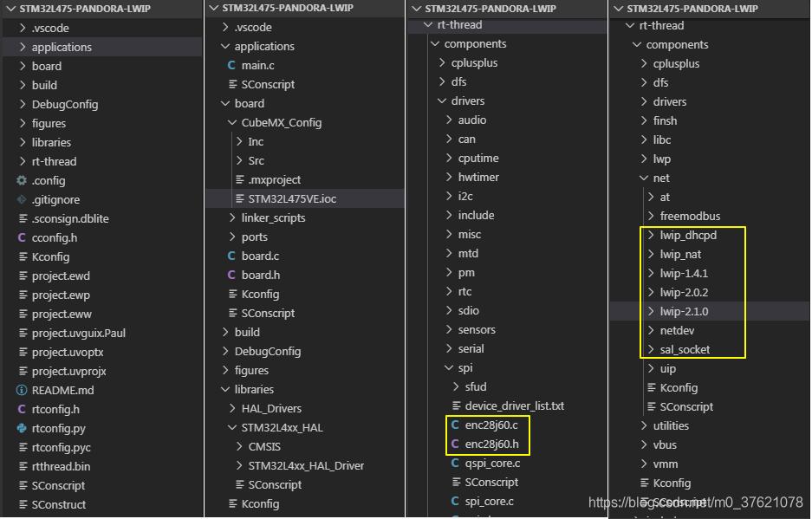Screen dimensions: 812x519
Task: Expand the lwip-2.1.0 folder chevron
Action: (x=651, y=311)
